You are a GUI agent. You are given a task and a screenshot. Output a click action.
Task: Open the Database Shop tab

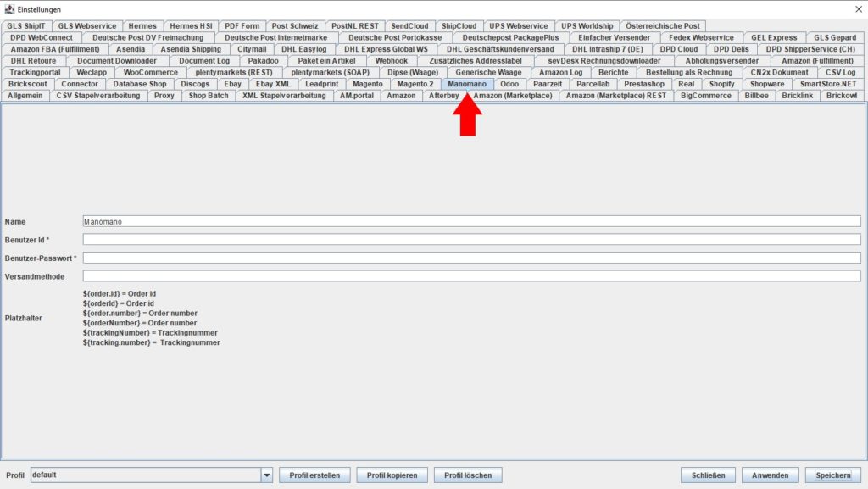pos(140,84)
